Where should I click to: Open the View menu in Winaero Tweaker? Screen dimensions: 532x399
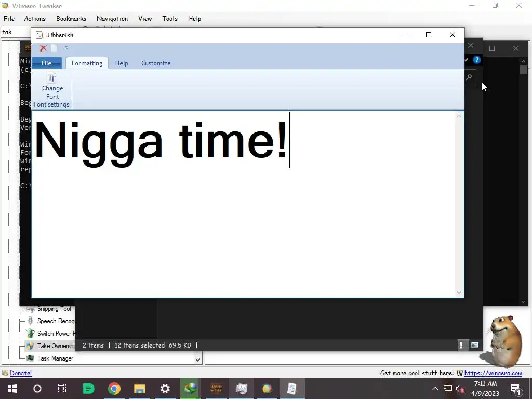[145, 19]
